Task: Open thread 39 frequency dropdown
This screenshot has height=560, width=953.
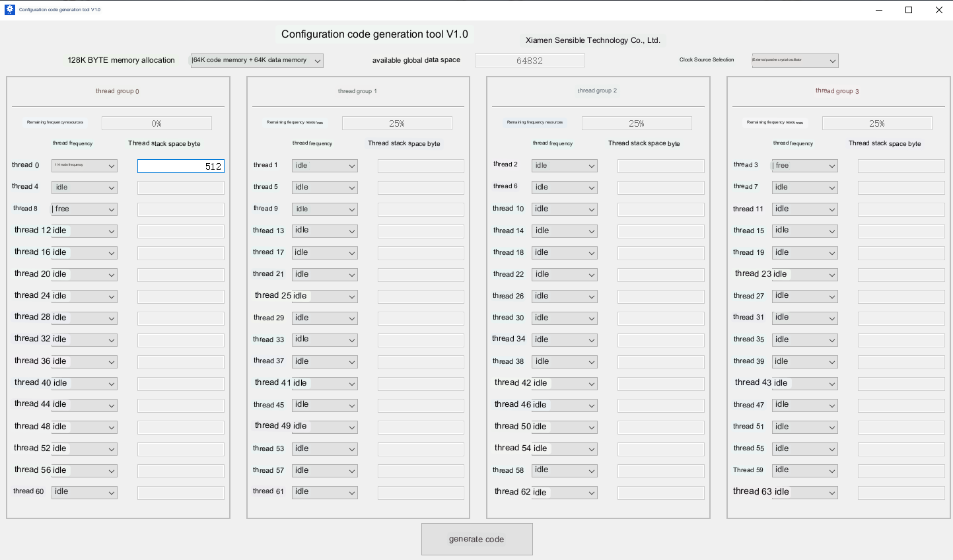Action: (x=805, y=362)
